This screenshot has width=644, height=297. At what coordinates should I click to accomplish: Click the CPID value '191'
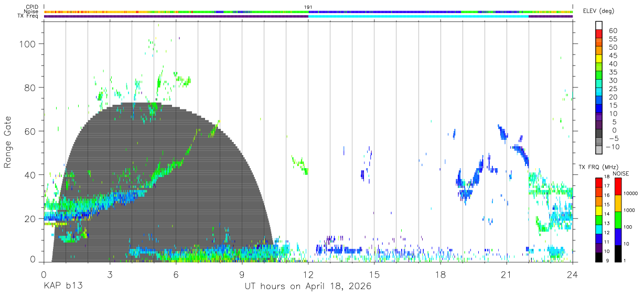tap(308, 7)
